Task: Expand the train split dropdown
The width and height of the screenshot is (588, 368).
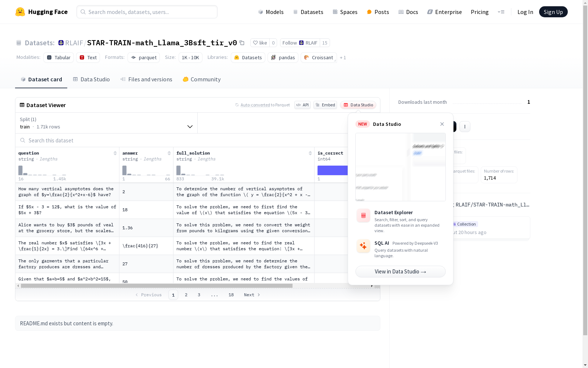Action: (x=107, y=123)
